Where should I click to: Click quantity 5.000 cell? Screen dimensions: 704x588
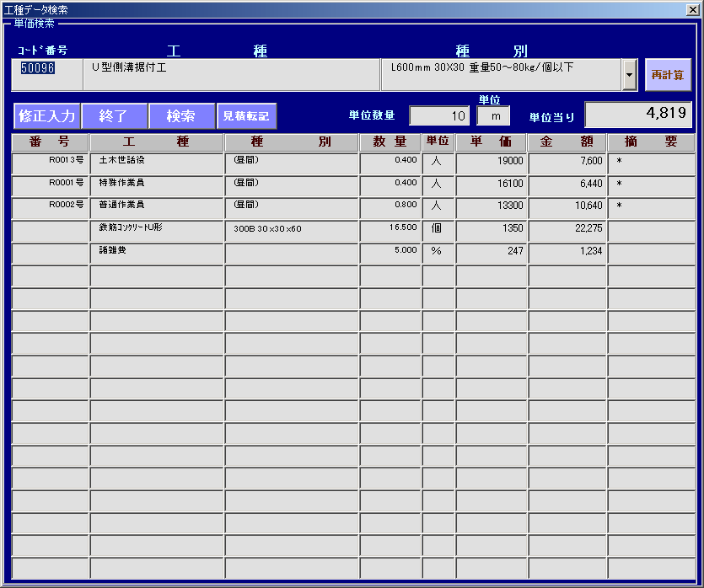[x=390, y=254]
